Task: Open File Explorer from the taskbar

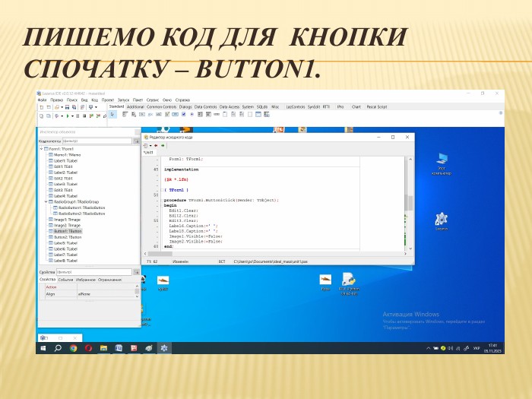Action: click(x=103, y=348)
